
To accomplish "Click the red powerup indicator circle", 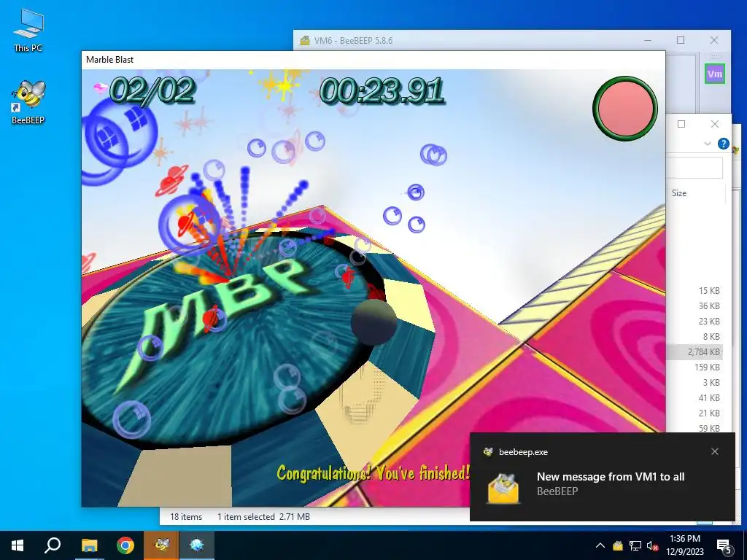I will 625,109.
